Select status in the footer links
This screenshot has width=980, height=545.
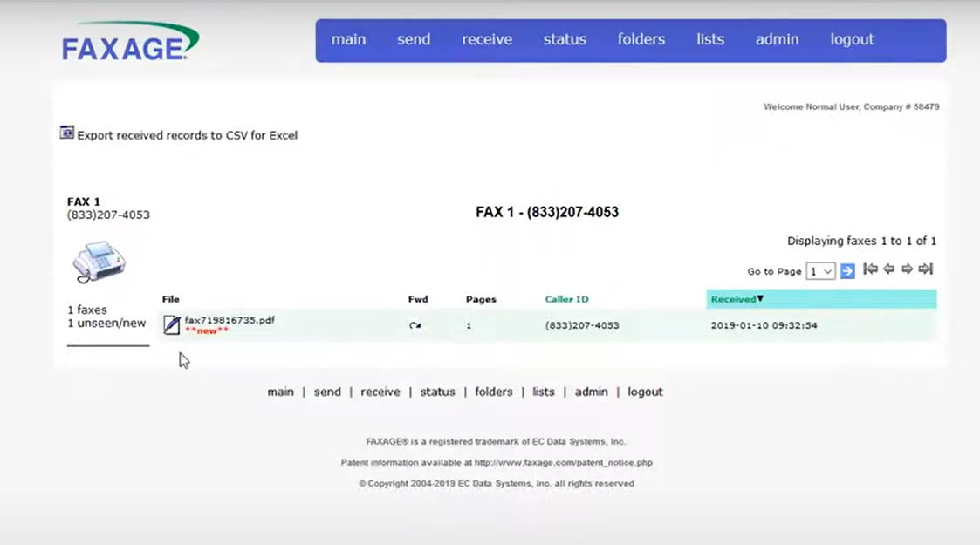point(437,392)
